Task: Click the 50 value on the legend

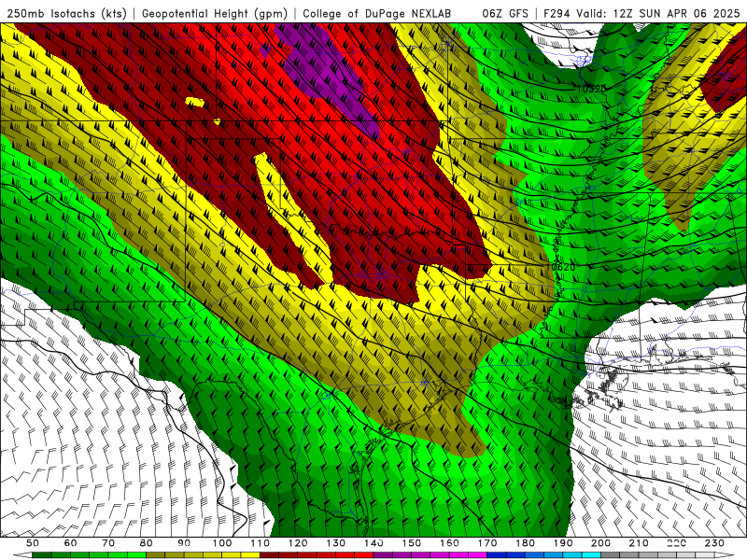Action: tap(33, 543)
